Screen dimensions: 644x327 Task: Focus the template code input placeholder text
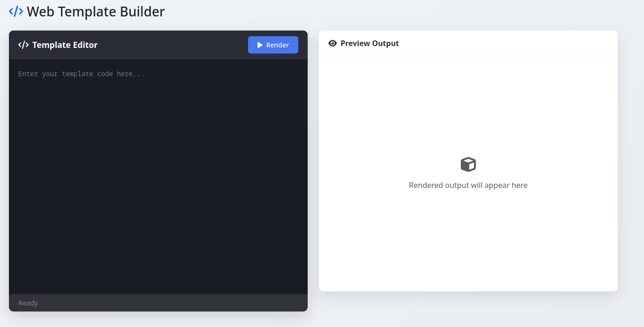pos(81,74)
